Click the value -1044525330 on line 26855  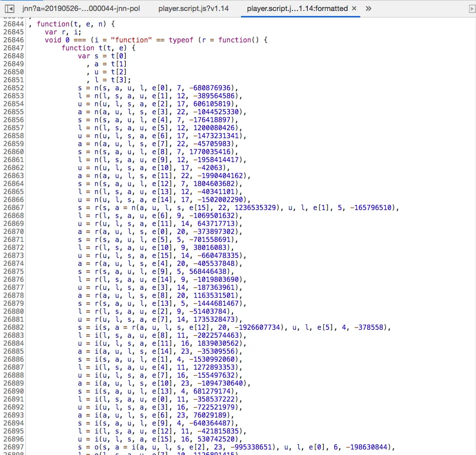coord(216,112)
